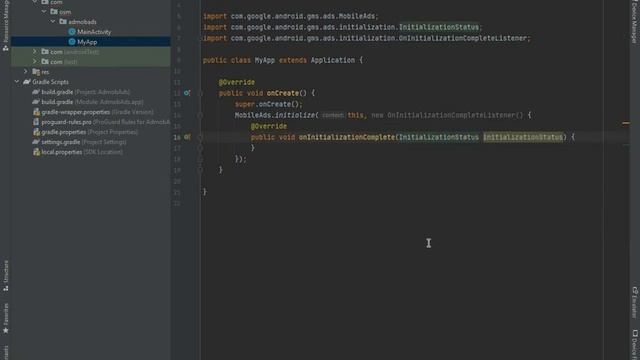Click the highlighted initializationStatus parameter
Viewport: 640px width, 360px height.
[523, 137]
